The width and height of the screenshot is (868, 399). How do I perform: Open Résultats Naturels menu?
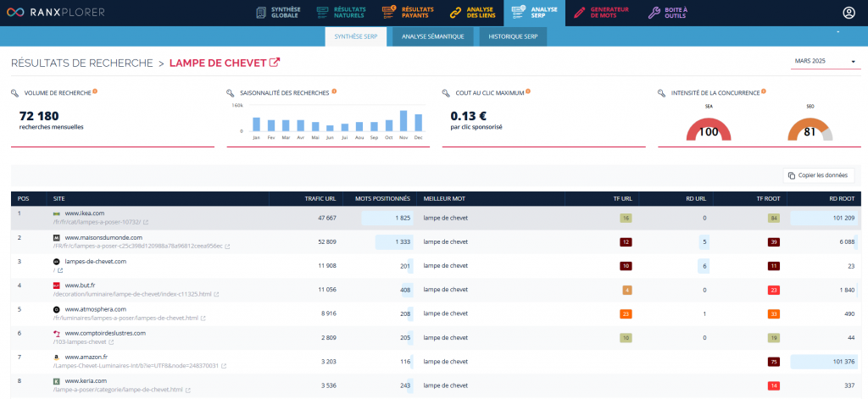point(341,13)
